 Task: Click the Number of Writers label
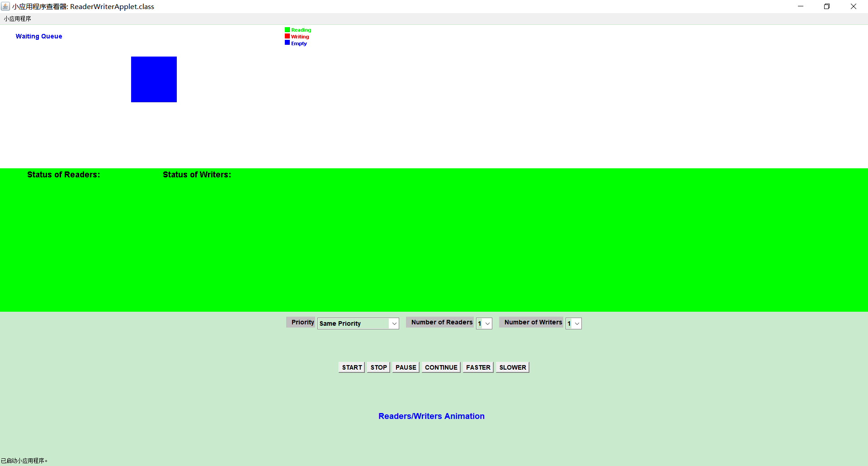(x=532, y=322)
